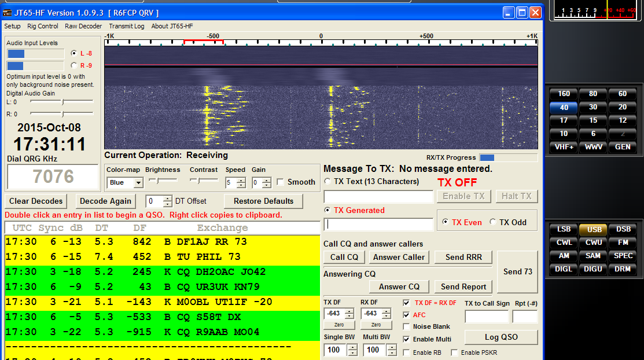This screenshot has height=360, width=644.
Task: Switch to the 20 meter band
Action: point(623,107)
